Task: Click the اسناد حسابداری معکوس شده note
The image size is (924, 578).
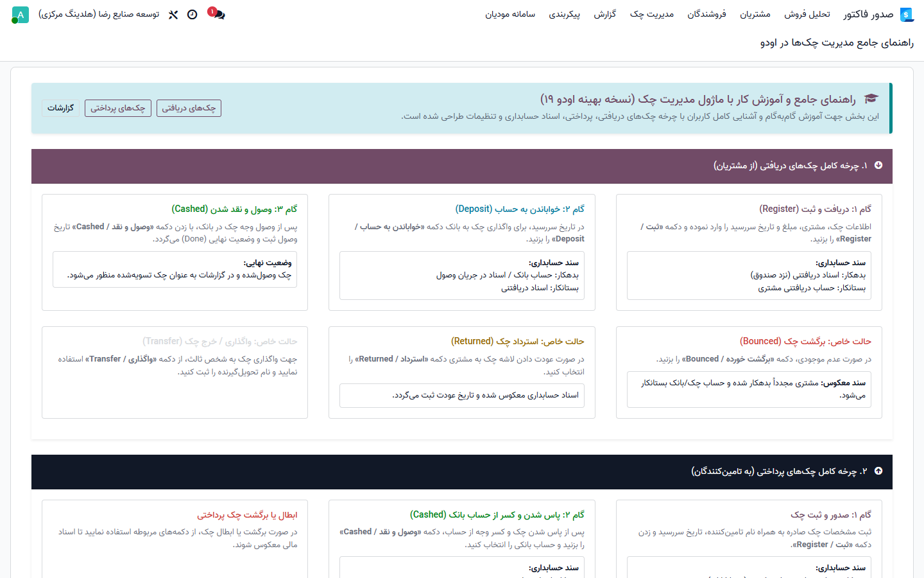Action: pyautogui.click(x=462, y=396)
